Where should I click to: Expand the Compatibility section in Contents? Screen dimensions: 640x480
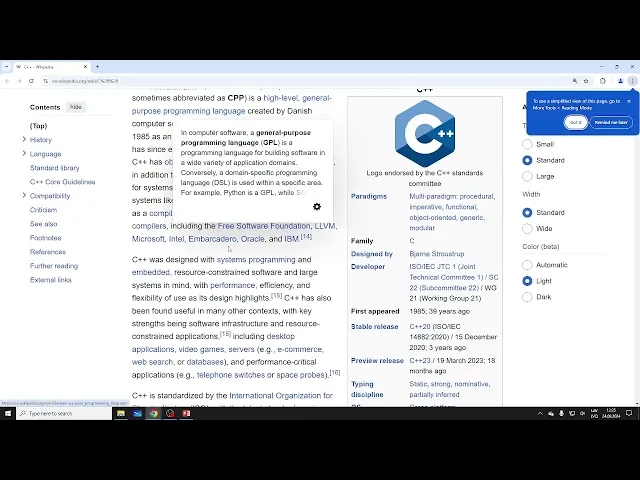point(24,196)
